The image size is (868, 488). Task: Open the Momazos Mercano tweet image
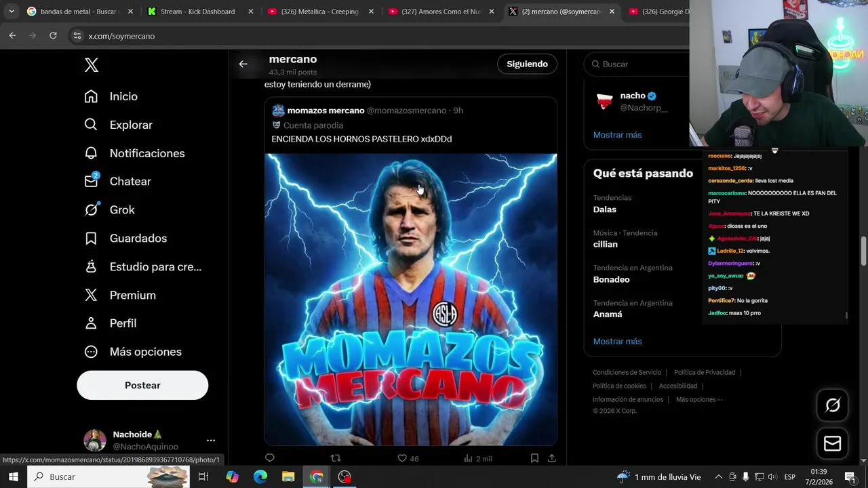click(x=411, y=300)
